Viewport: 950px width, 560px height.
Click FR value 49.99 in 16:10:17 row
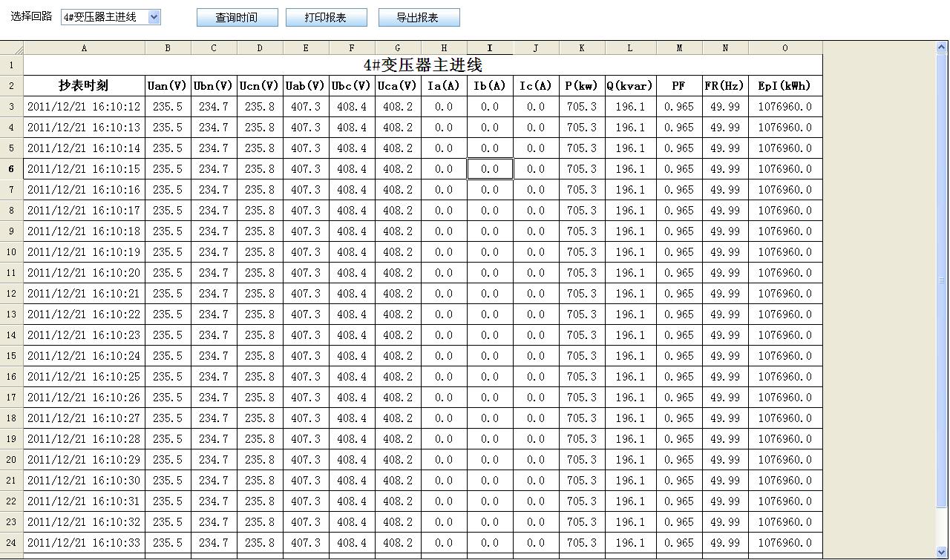[725, 211]
